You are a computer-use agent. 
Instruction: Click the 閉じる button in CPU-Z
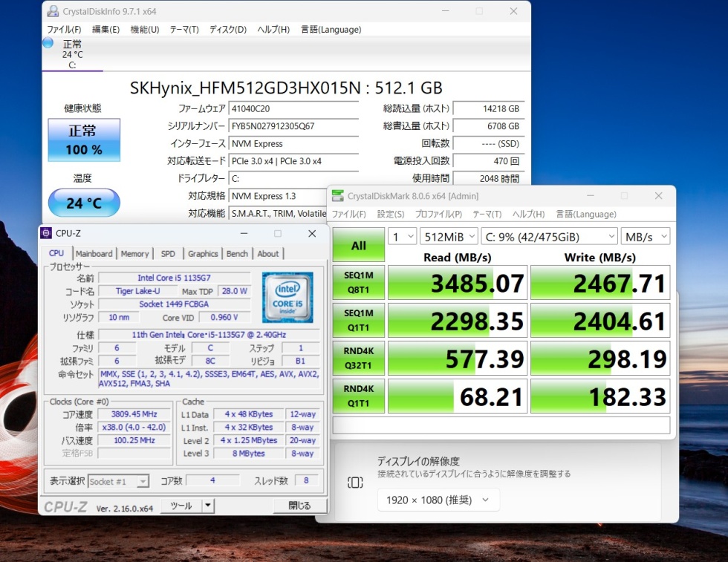[x=300, y=506]
